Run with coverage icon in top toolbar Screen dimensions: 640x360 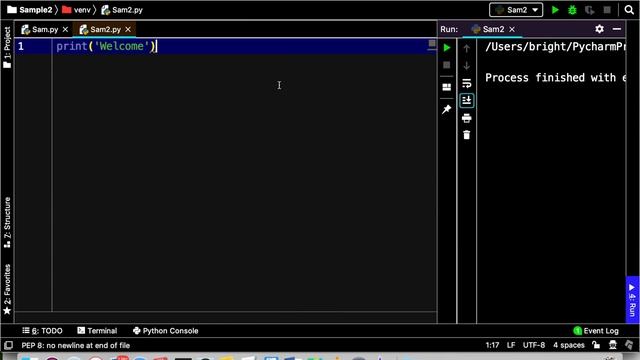click(589, 10)
